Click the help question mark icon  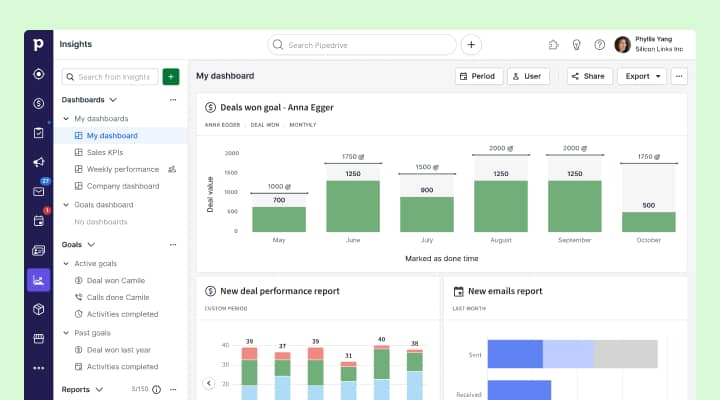(599, 45)
